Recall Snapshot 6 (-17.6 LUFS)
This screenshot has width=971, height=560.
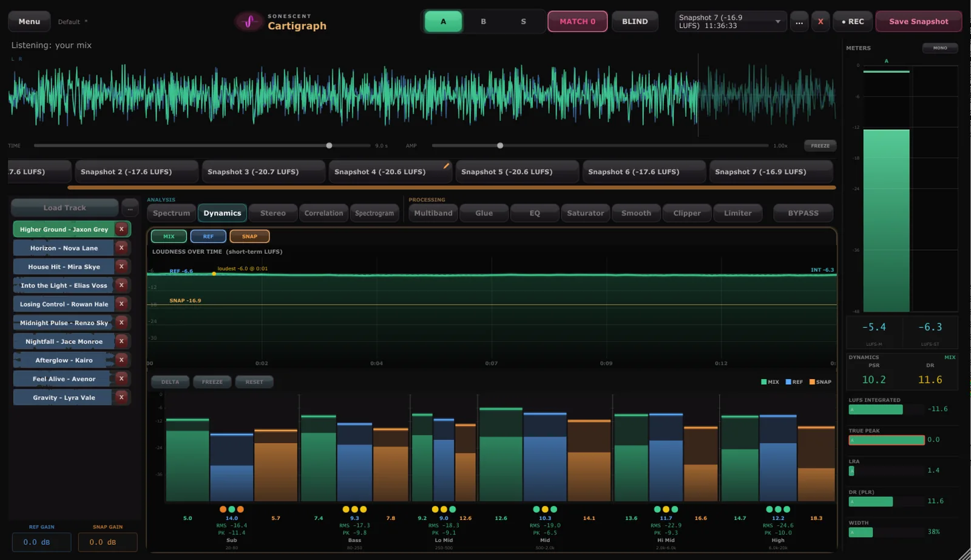tap(645, 172)
